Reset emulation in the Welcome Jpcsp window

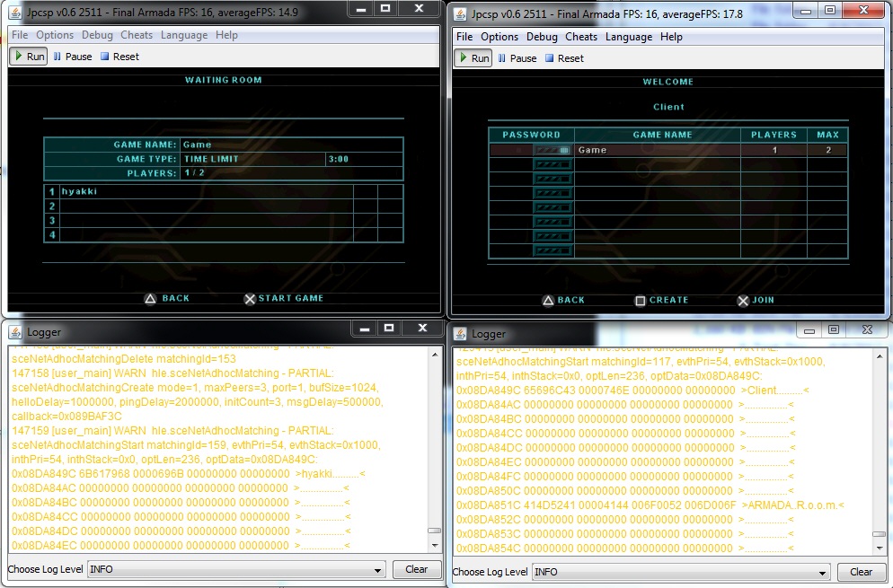pos(564,58)
